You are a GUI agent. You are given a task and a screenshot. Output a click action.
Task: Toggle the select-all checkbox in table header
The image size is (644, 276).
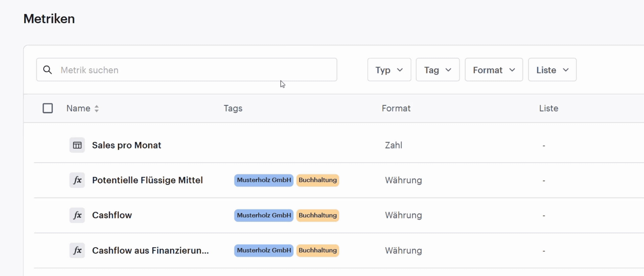48,108
